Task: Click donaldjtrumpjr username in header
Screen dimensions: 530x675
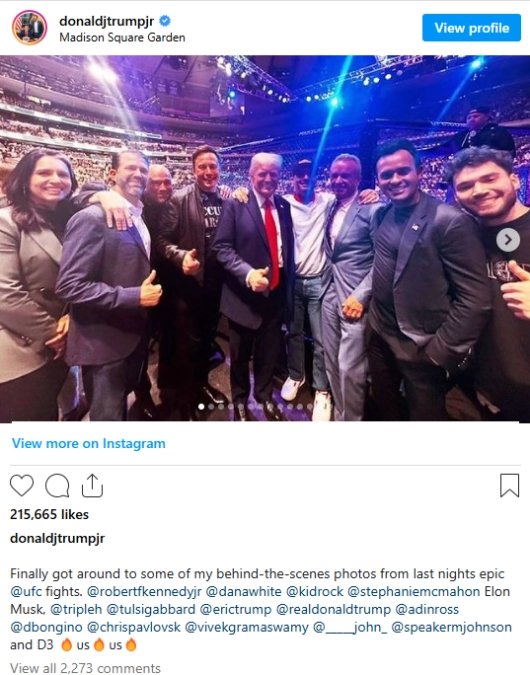Action: [x=106, y=21]
